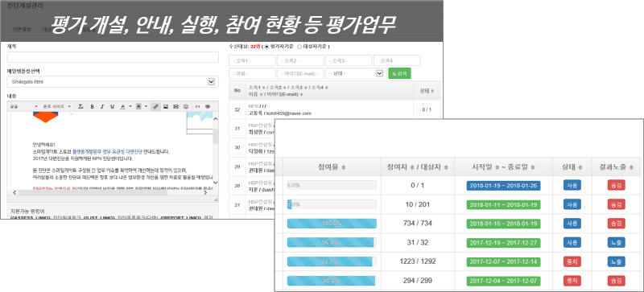
Task: Sort table by 참여율 arrow icon
Action: click(x=344, y=167)
